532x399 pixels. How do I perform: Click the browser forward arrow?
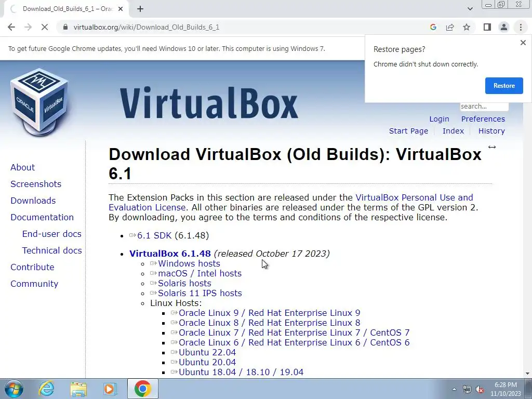click(28, 27)
